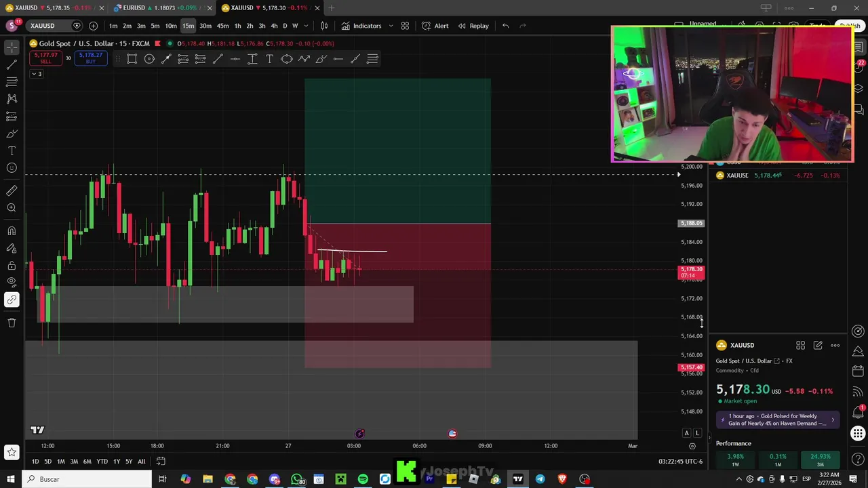Click the BUY 5,178.27 button
The width and height of the screenshot is (868, 488).
[90, 58]
